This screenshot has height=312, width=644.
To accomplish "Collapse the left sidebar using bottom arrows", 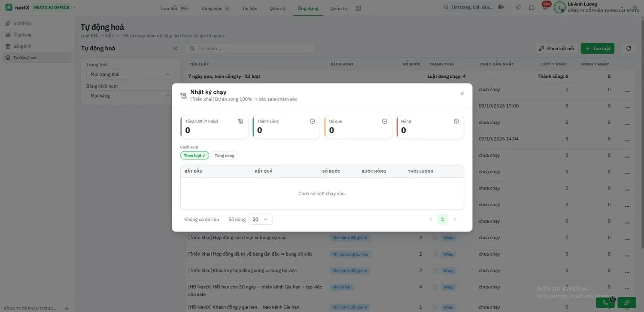I will tap(67, 309).
